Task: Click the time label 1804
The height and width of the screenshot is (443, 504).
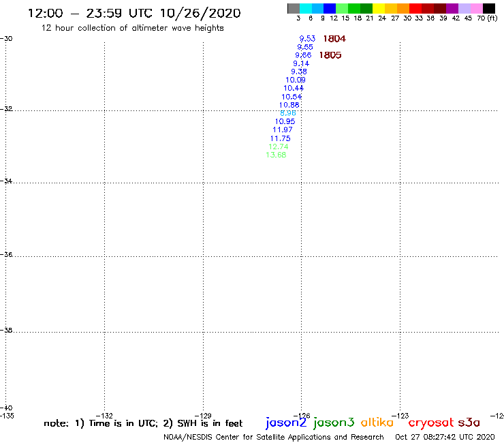Action: (334, 39)
